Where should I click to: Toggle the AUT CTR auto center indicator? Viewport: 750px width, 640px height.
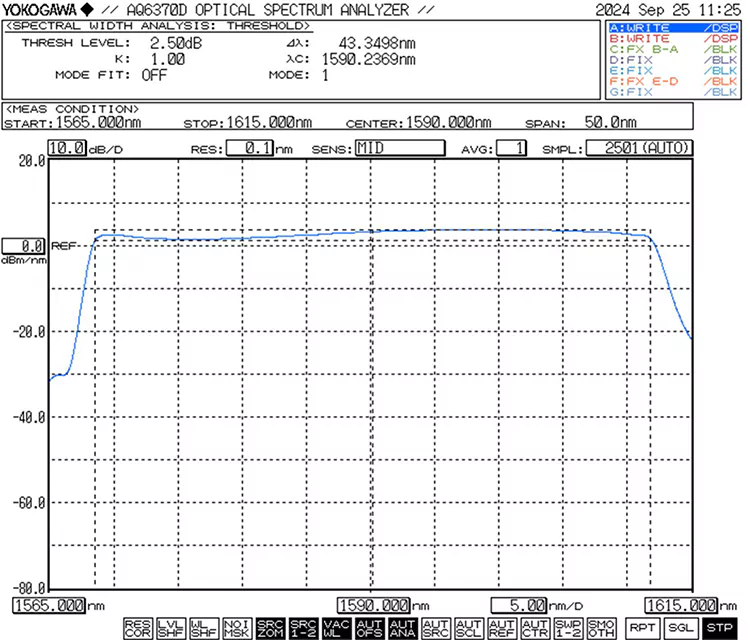[x=534, y=628]
